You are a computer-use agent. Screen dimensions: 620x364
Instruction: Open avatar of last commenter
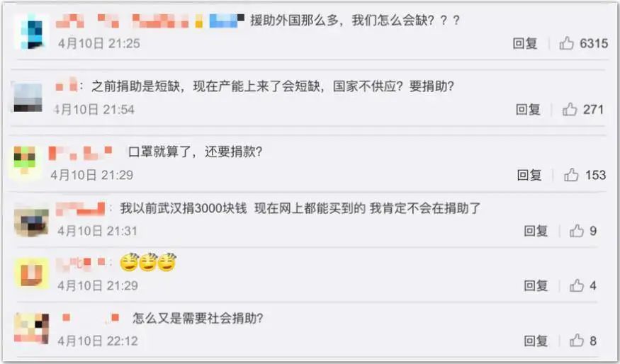tap(31, 328)
